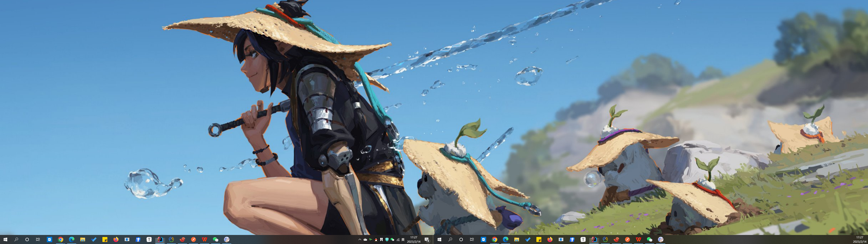Open the notification center with 4 notifications

[x=427, y=240]
